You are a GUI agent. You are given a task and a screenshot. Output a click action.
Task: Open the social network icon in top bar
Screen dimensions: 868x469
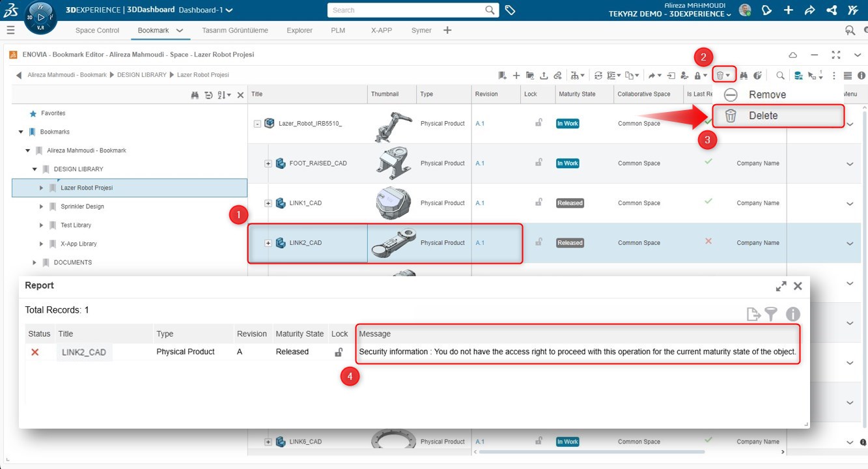(831, 10)
